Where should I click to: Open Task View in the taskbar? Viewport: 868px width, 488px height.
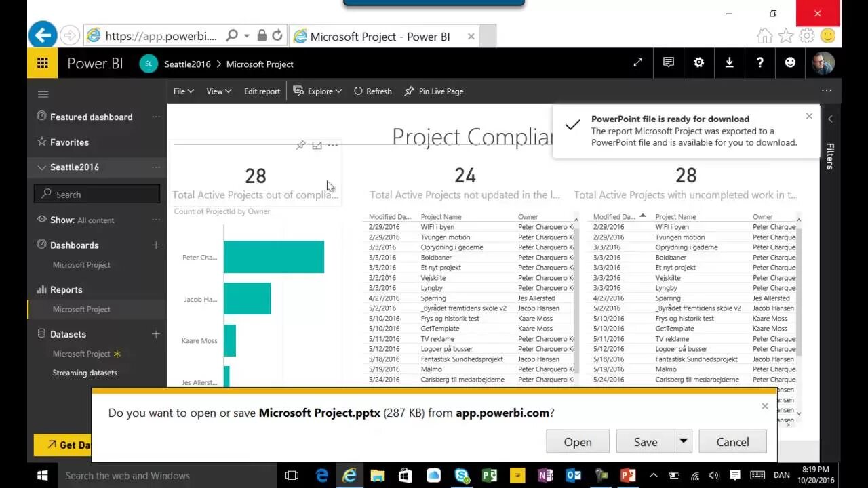292,475
